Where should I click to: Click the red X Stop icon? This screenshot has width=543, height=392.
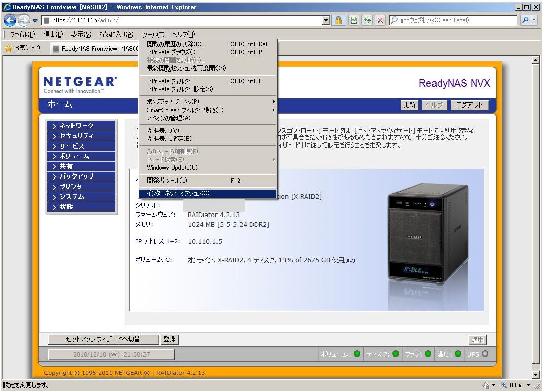click(x=380, y=20)
